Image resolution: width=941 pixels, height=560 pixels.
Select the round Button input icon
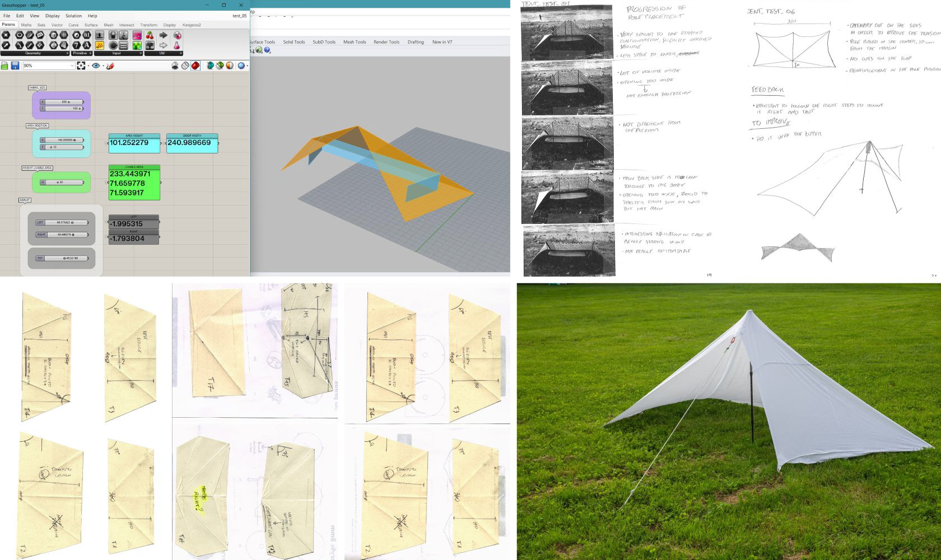pyautogui.click(x=113, y=45)
